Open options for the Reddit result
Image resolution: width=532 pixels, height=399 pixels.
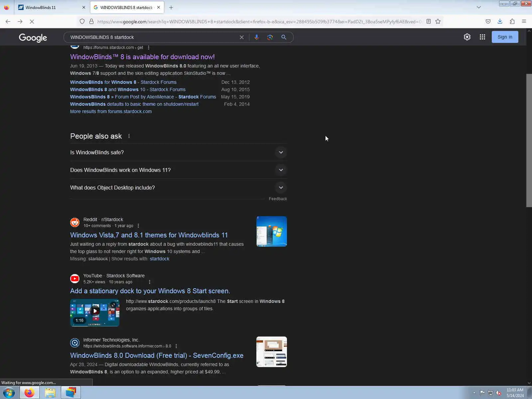click(138, 226)
